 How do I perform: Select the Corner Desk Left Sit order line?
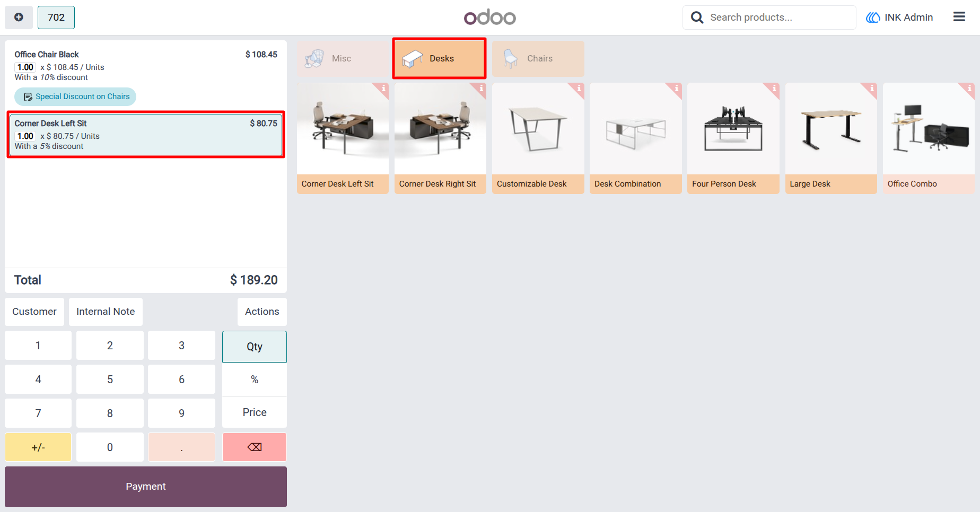(146, 135)
